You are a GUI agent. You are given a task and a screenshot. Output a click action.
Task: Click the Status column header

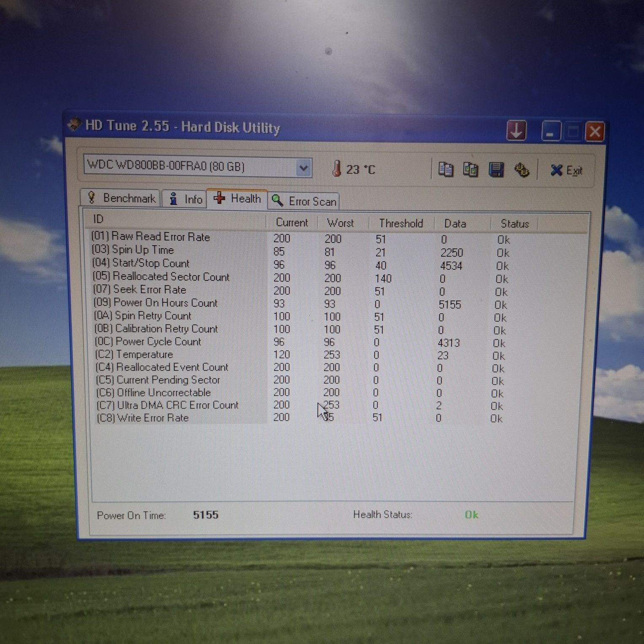point(515,224)
